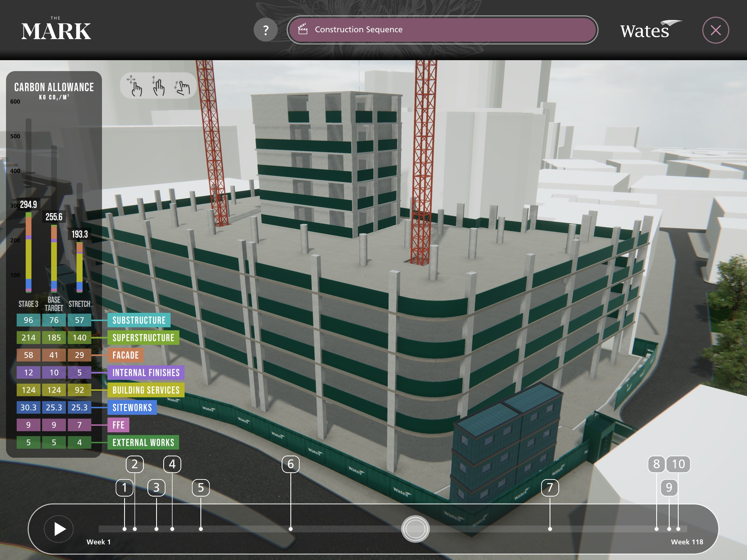Viewport: 747px width, 560px height.
Task: Click The Mark logo
Action: point(56,28)
